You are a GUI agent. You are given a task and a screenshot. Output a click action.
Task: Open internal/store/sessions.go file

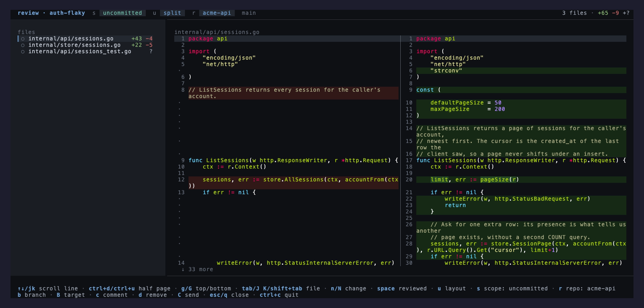pos(85,45)
